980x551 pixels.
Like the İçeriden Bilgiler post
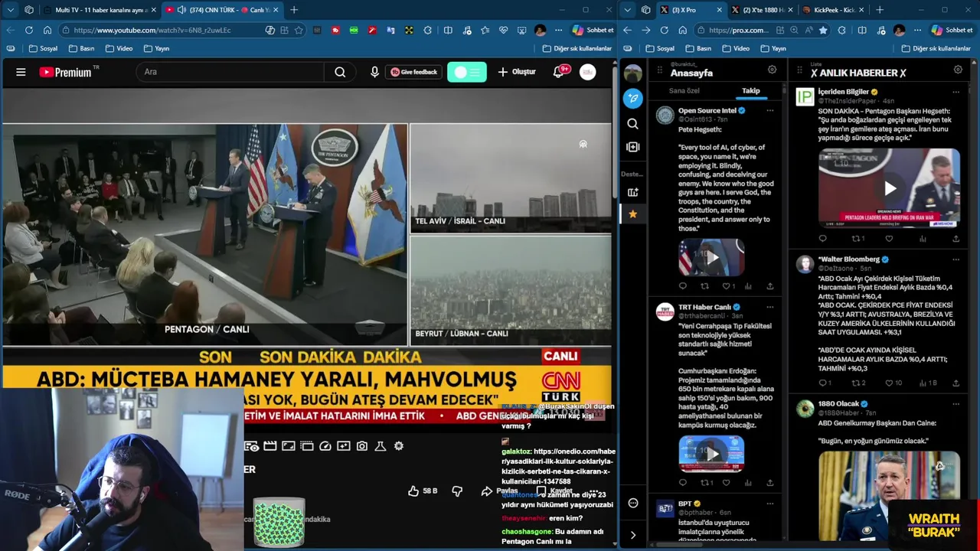coord(890,239)
